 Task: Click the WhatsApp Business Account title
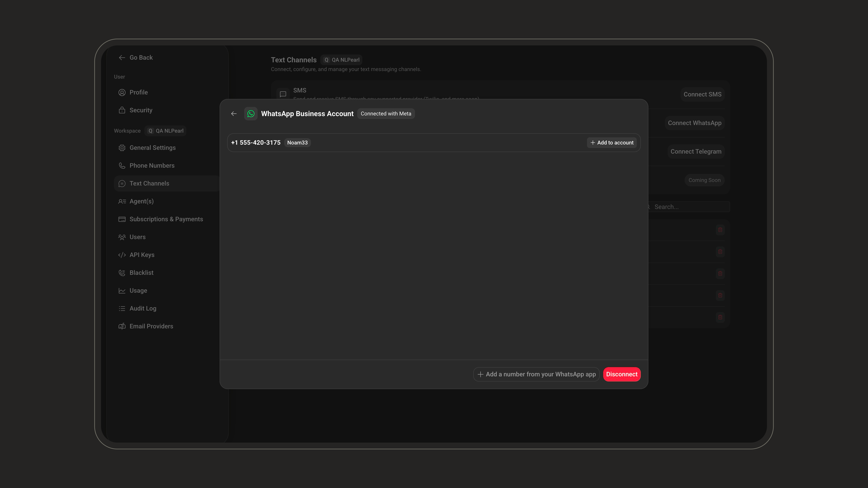[x=307, y=114]
